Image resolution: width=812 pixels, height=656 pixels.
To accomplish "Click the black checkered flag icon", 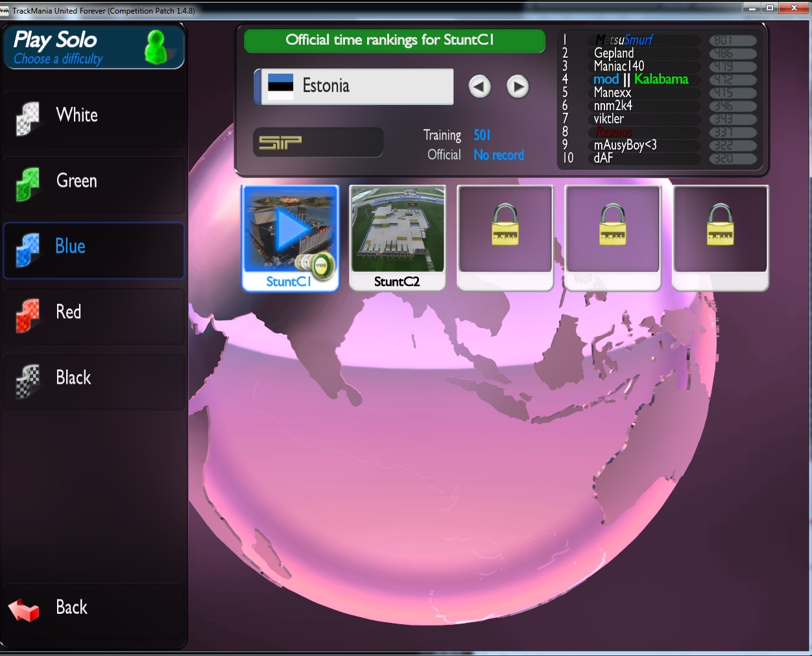I will click(28, 381).
